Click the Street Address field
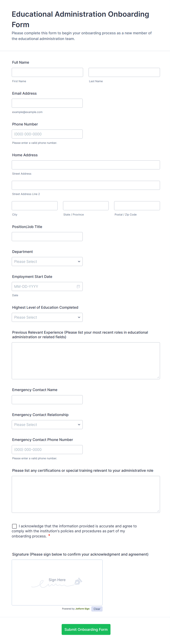170x644 pixels. pos(86,165)
